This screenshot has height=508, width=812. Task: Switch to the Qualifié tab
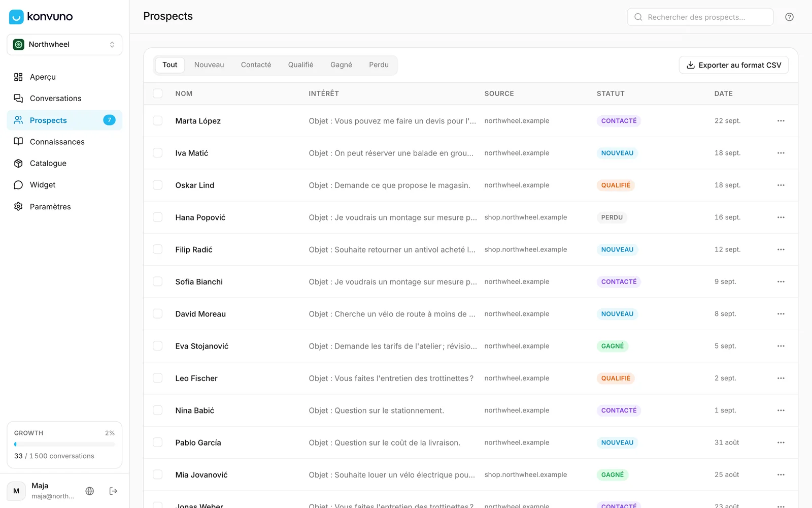click(x=300, y=65)
